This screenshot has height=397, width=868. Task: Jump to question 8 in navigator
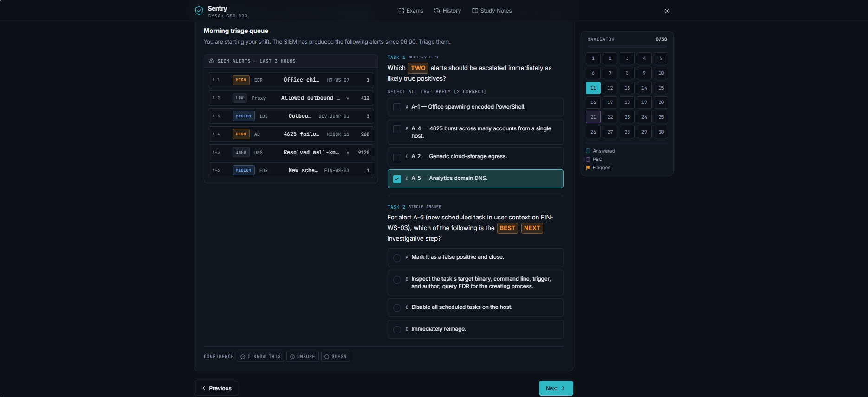[x=627, y=73]
